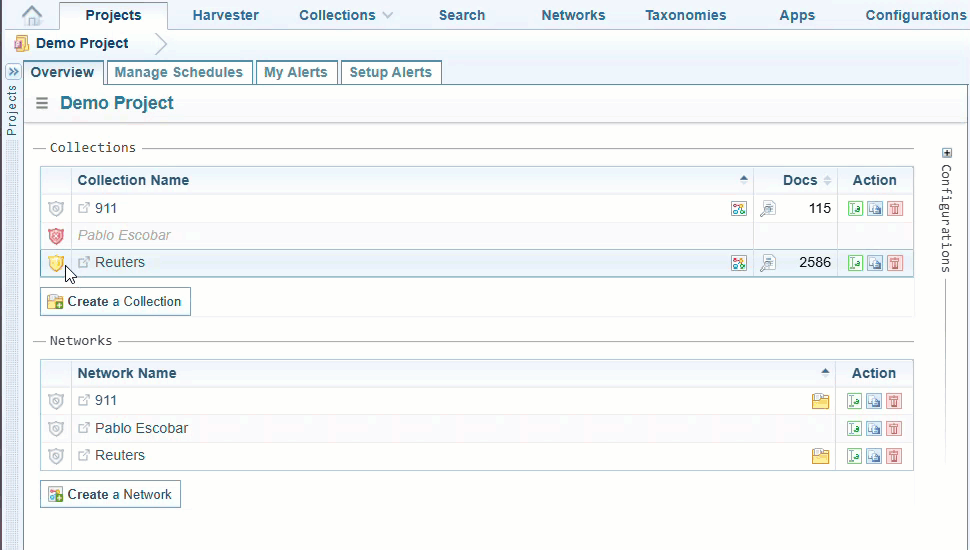The height and width of the screenshot is (550, 970).
Task: Open the Collections dropdown menu
Action: tap(346, 15)
